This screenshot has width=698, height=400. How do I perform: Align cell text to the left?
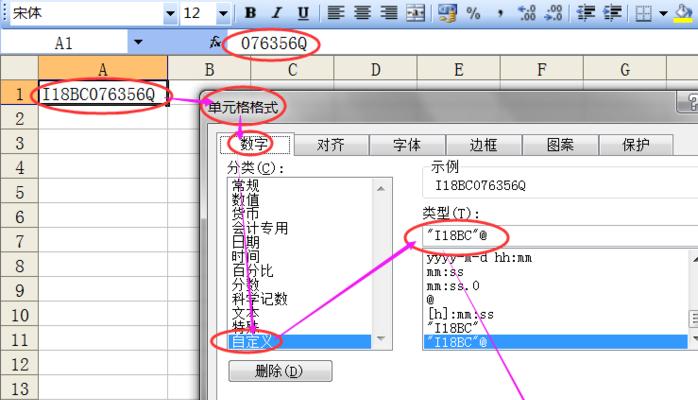click(x=336, y=13)
